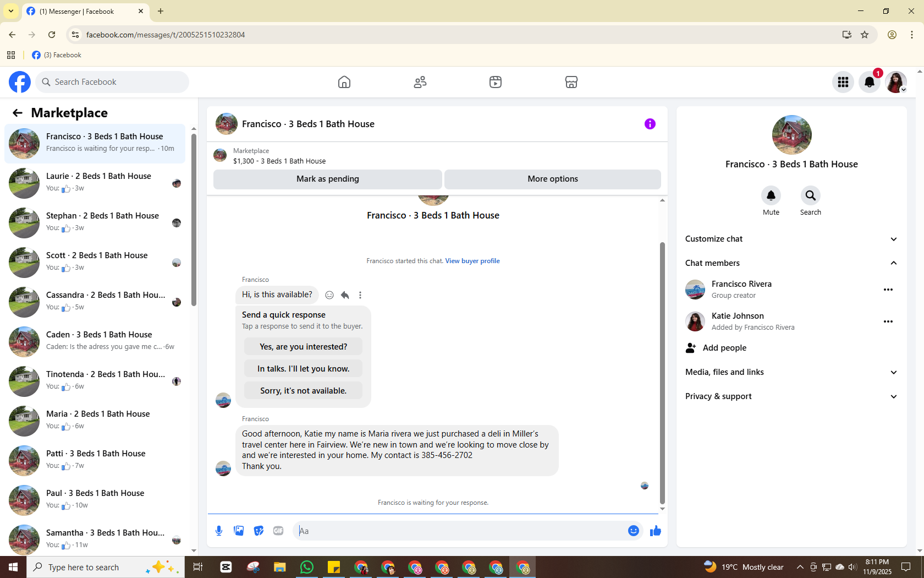Open the apps grid menu icon
The width and height of the screenshot is (924, 578).
point(843,82)
